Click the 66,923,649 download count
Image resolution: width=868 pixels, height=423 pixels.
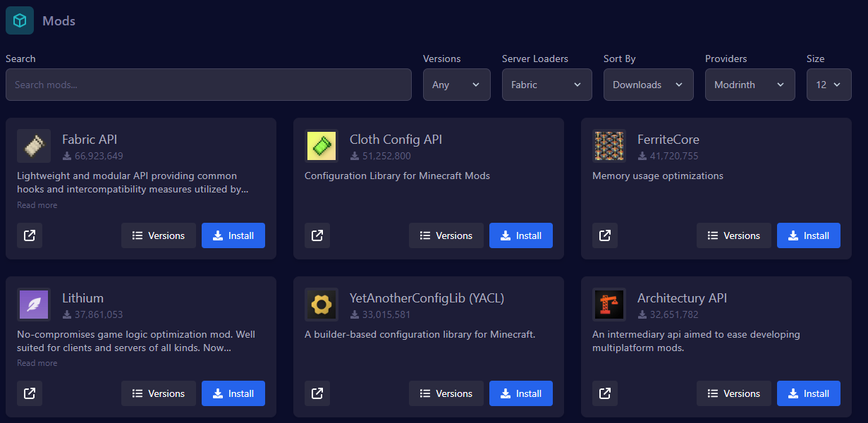click(x=99, y=156)
